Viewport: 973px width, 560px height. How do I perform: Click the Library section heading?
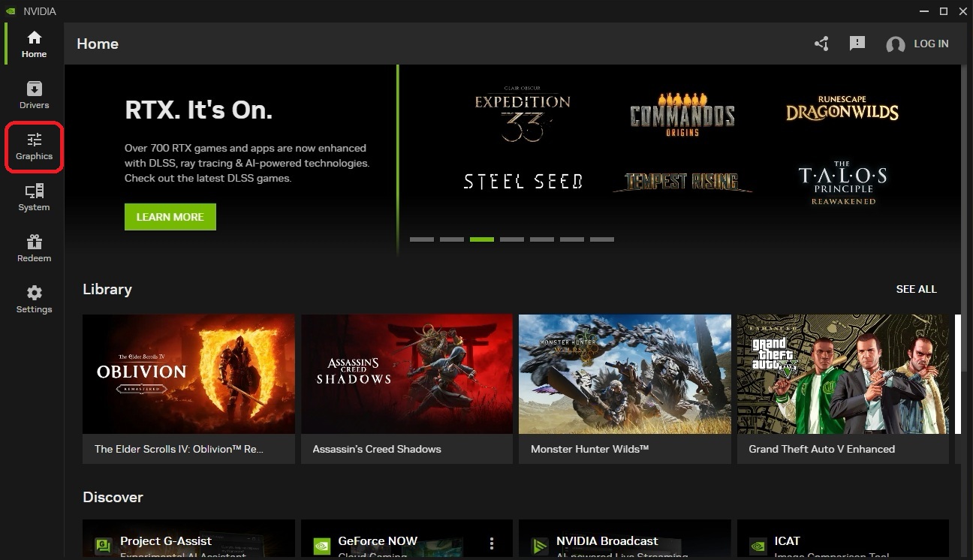[107, 289]
